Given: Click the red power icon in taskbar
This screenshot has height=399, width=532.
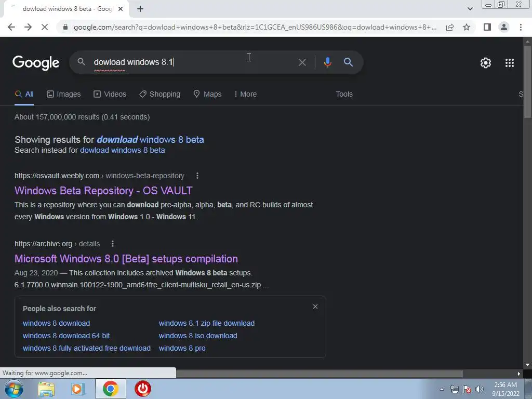Looking at the screenshot, I should pyautogui.click(x=143, y=389).
